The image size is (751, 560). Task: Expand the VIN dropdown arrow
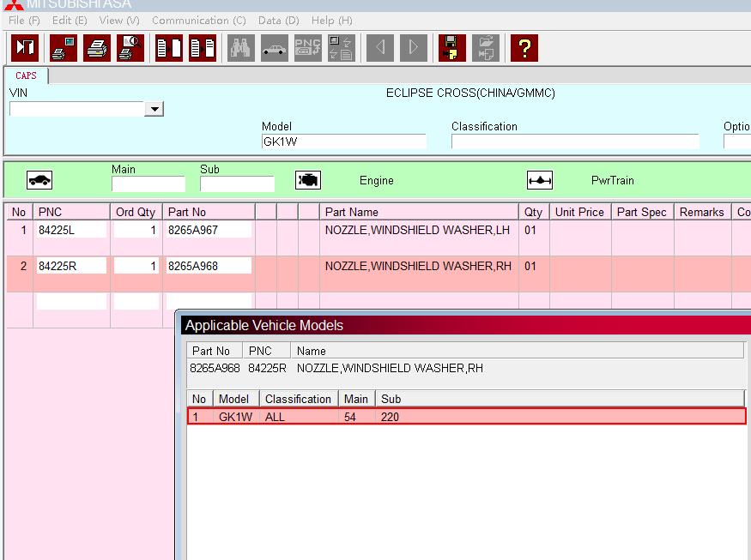154,109
